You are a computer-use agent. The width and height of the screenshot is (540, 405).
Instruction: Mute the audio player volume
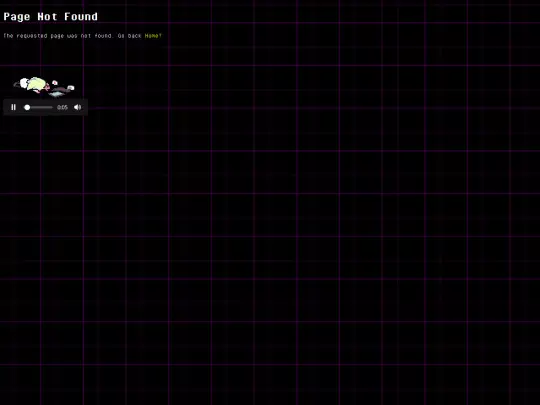(77, 107)
